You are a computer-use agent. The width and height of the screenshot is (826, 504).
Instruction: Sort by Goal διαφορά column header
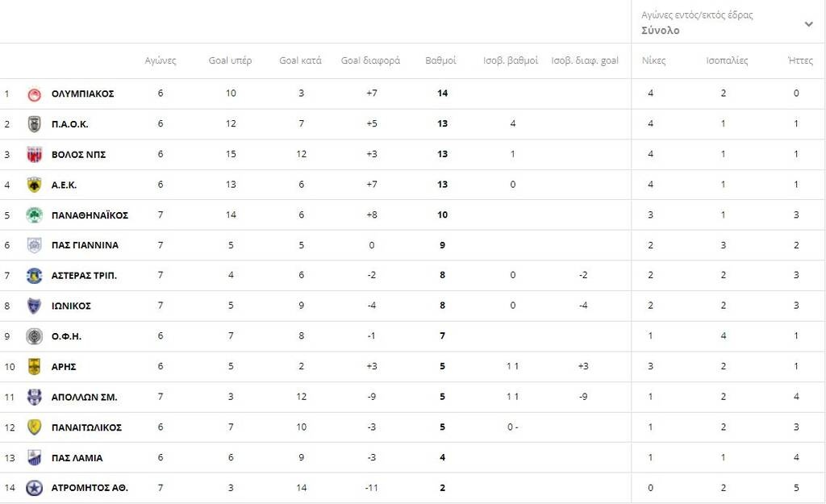click(x=370, y=61)
